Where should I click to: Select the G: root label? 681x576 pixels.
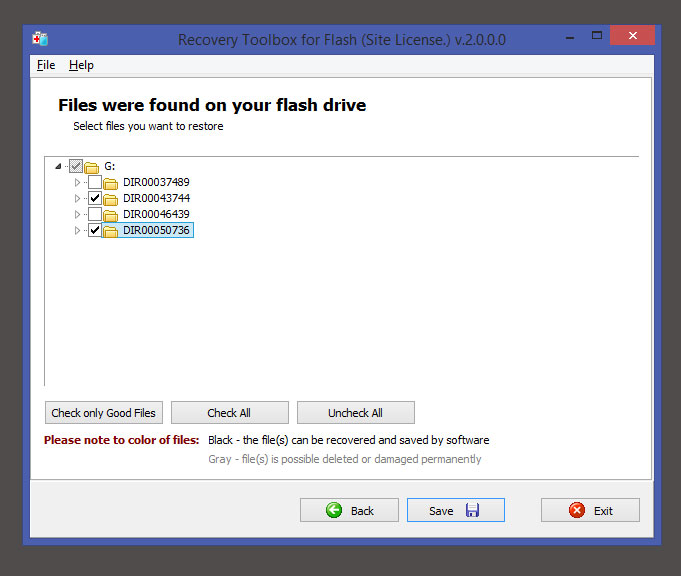(x=109, y=166)
